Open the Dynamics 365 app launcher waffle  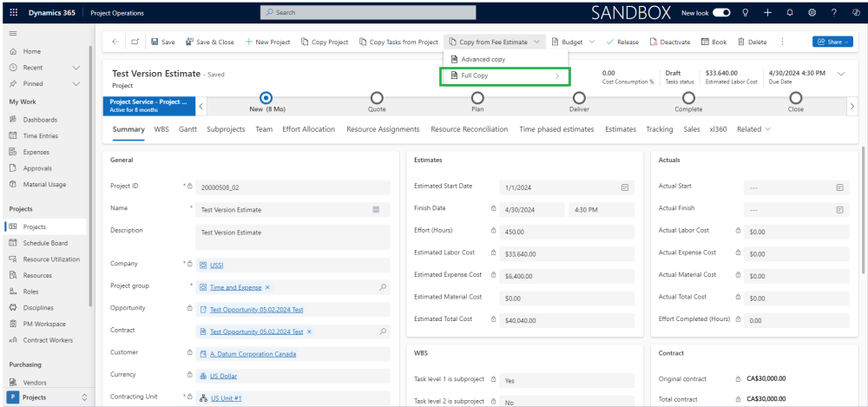click(12, 13)
